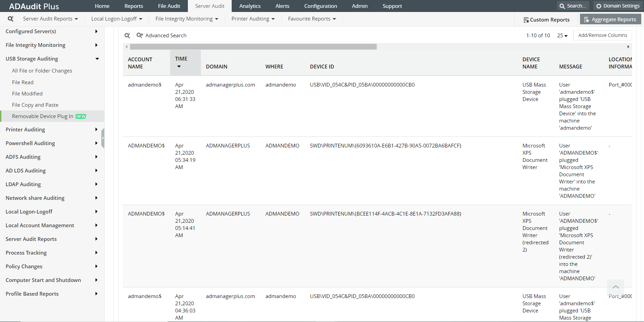644x322 pixels.
Task: Click the plain magnifier beside Advanced Search
Action: (x=127, y=35)
